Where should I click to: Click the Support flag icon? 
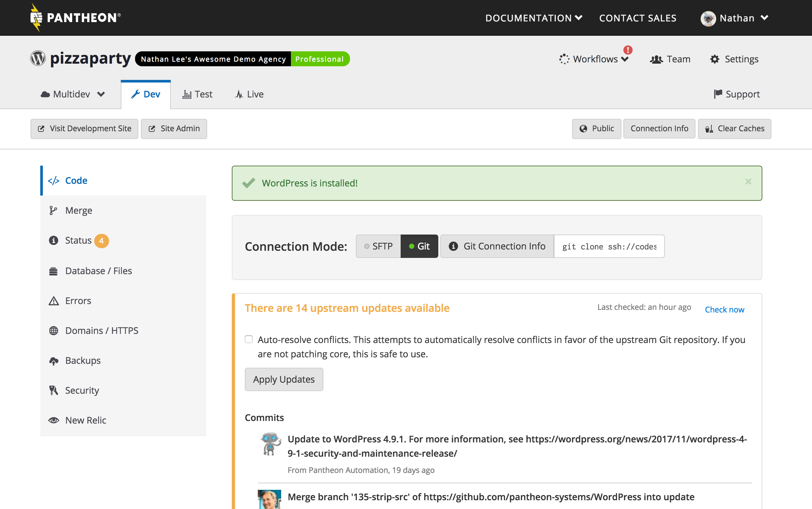pos(718,94)
